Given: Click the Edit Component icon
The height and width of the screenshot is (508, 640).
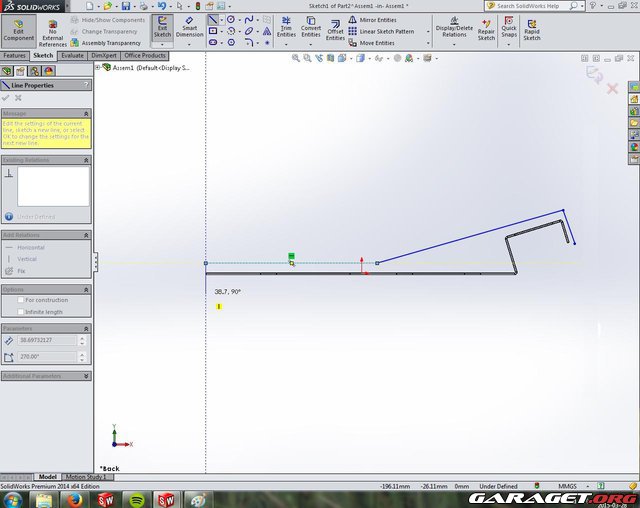Looking at the screenshot, I should tap(18, 29).
